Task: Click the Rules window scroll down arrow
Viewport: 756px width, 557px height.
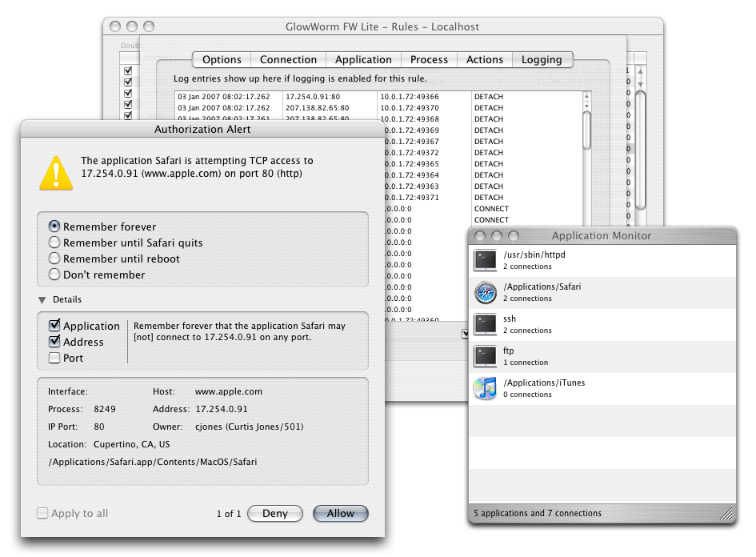Action: click(x=640, y=84)
